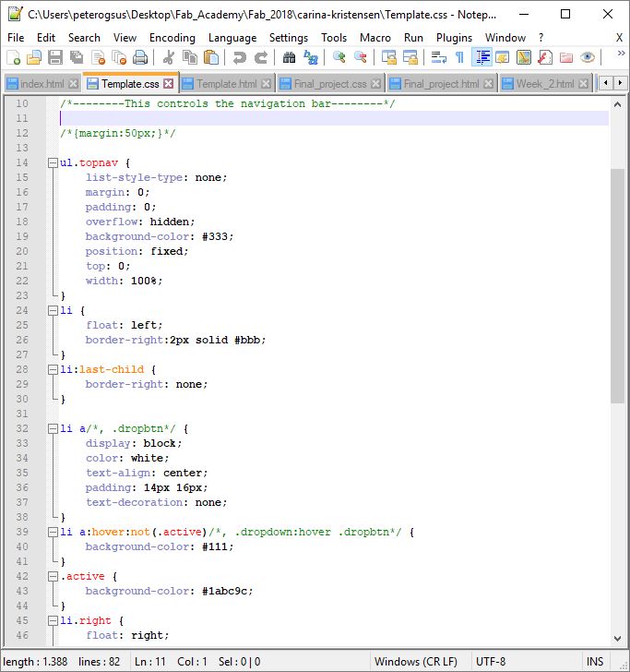This screenshot has height=672, width=630.
Task: Click the Save file icon
Action: tap(55, 58)
